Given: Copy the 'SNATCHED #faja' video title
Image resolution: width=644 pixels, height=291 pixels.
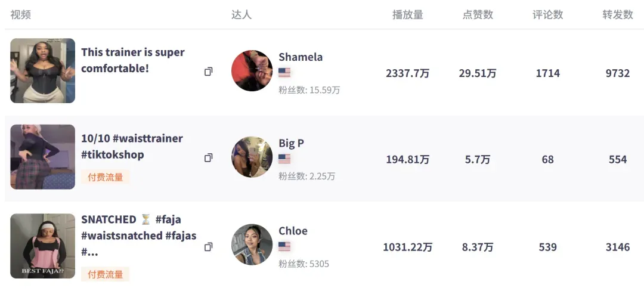Looking at the screenshot, I should [x=208, y=247].
